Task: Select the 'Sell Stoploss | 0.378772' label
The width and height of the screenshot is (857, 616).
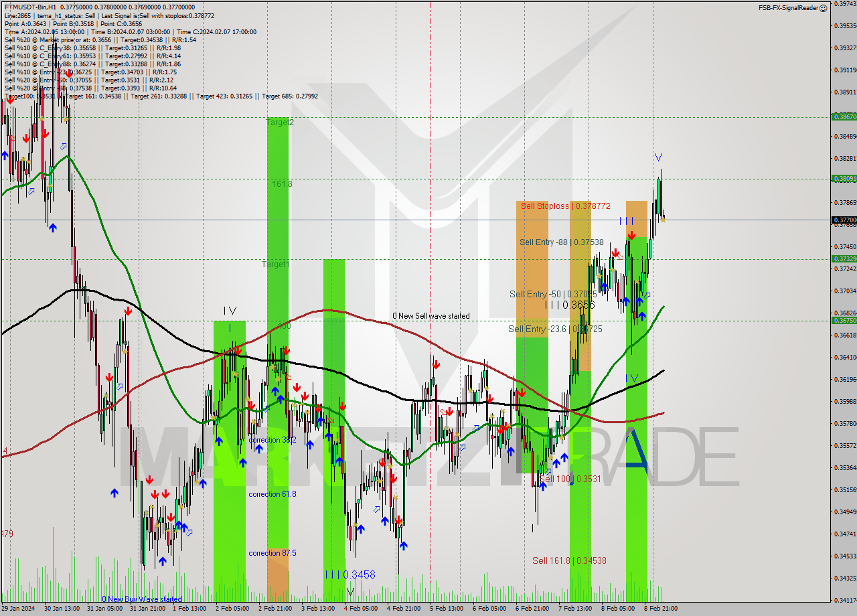Action: [566, 206]
